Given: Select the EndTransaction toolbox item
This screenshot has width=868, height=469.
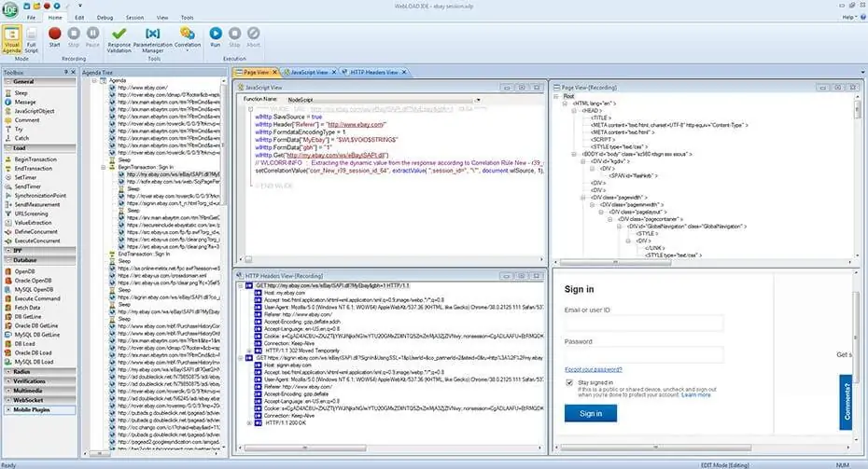Looking at the screenshot, I should coord(34,168).
